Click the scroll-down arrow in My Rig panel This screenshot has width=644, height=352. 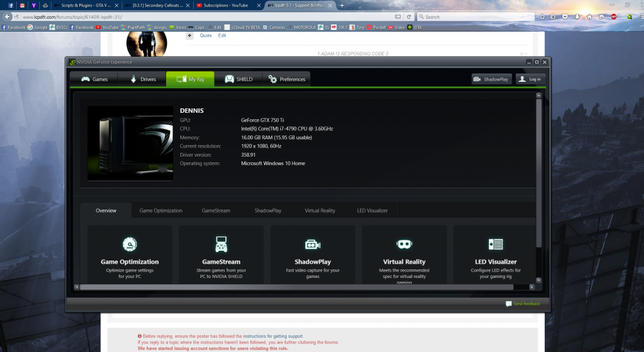(x=539, y=280)
